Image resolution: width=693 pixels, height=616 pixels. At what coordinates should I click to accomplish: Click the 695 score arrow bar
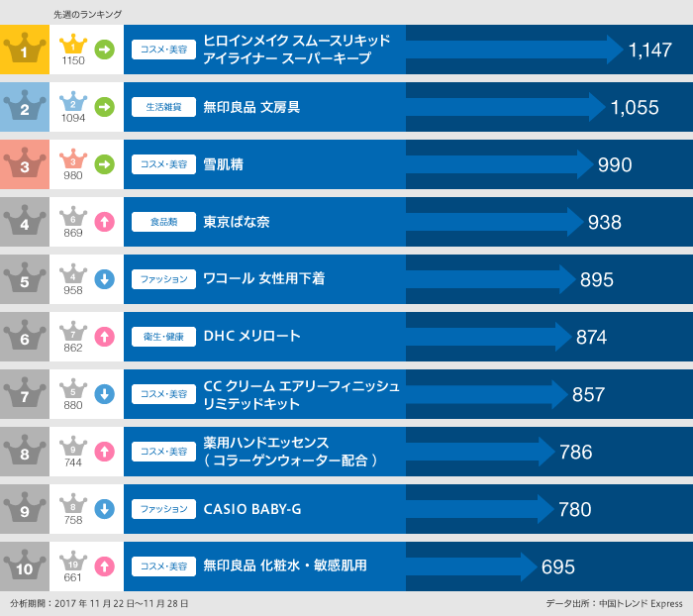coord(470,566)
